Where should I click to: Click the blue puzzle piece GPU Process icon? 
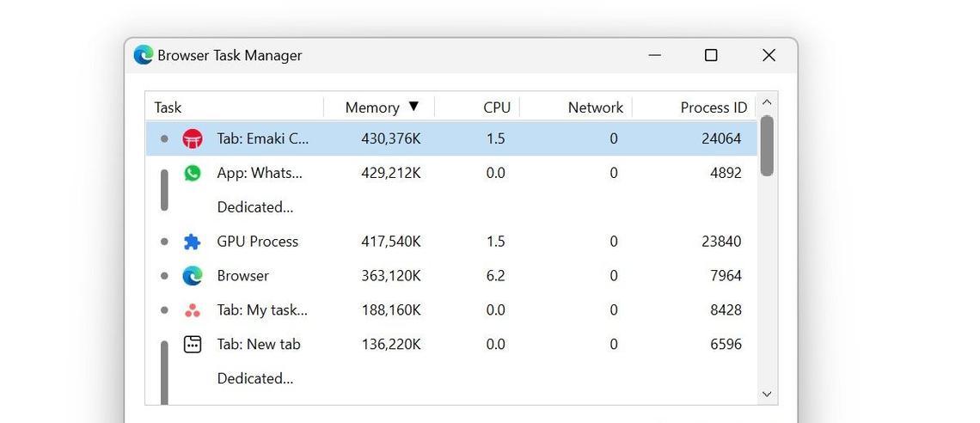193,242
